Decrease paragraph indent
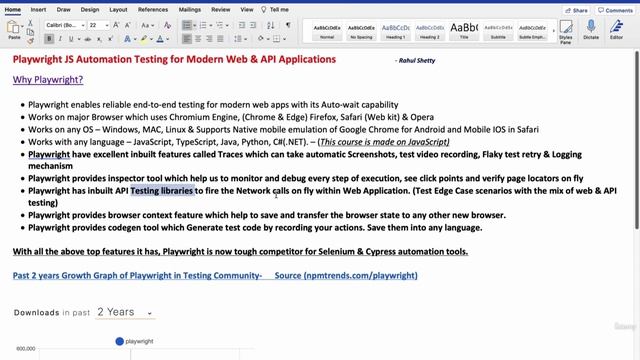Image resolution: width=640 pixels, height=360 pixels. (x=242, y=25)
